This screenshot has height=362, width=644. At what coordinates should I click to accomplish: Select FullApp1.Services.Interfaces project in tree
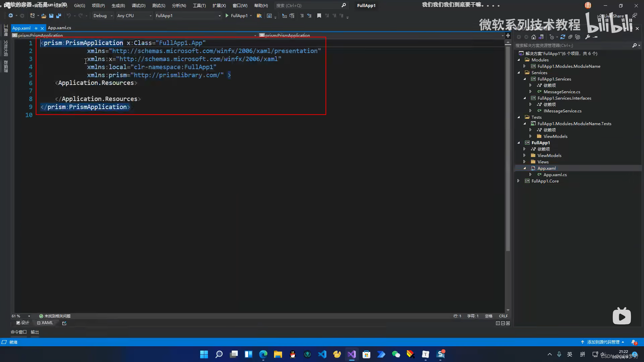(x=564, y=98)
